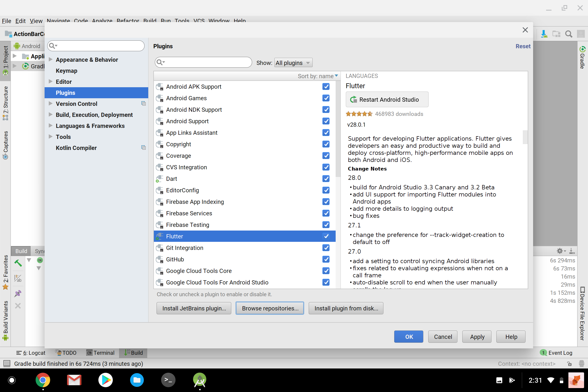Open the All plugins Show dropdown

pyautogui.click(x=293, y=62)
